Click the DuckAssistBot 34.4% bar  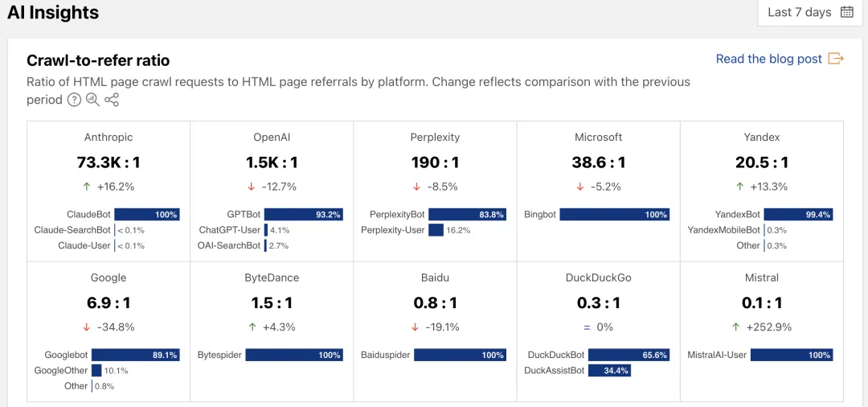click(x=609, y=371)
